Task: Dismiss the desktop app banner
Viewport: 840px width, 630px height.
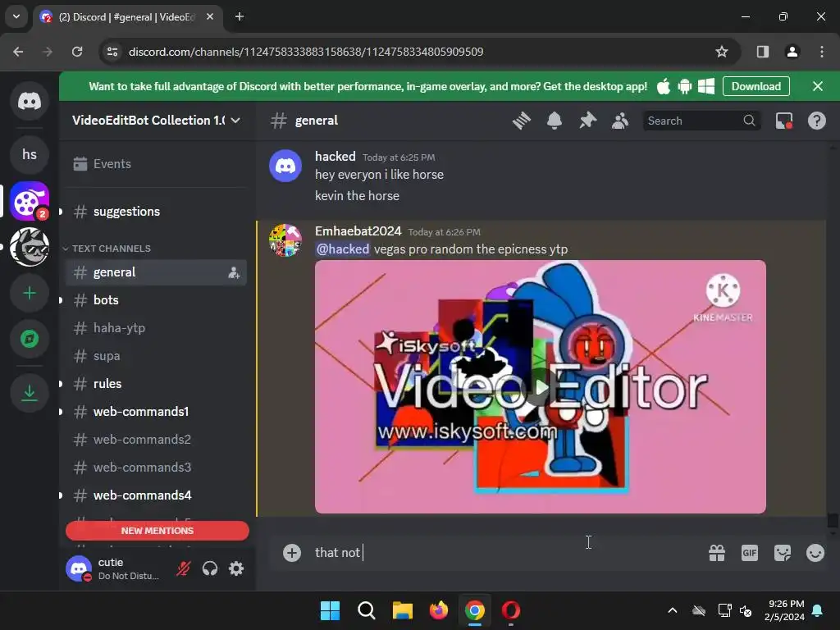Action: click(818, 87)
